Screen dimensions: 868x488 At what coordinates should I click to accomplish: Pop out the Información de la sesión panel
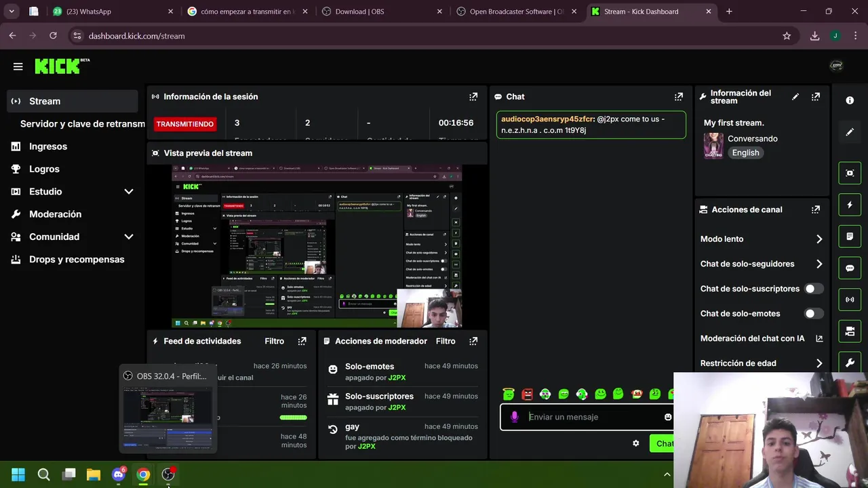click(x=473, y=97)
